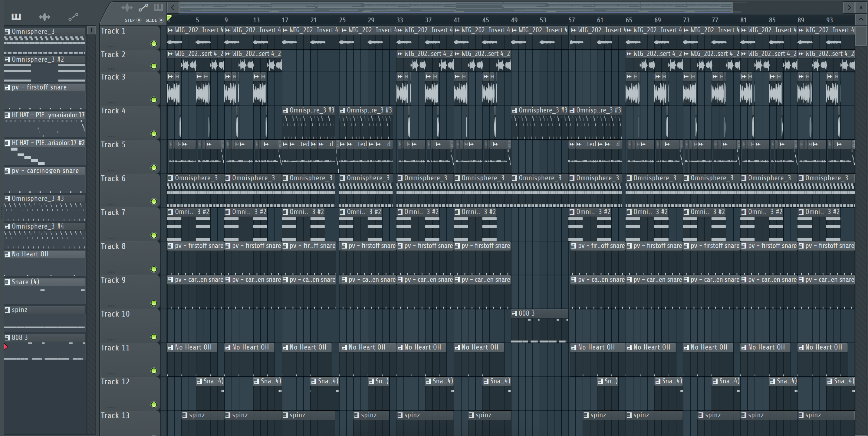Click bar 33 on the timeline ruler
Screen dimensions: 868x436
[399, 20]
